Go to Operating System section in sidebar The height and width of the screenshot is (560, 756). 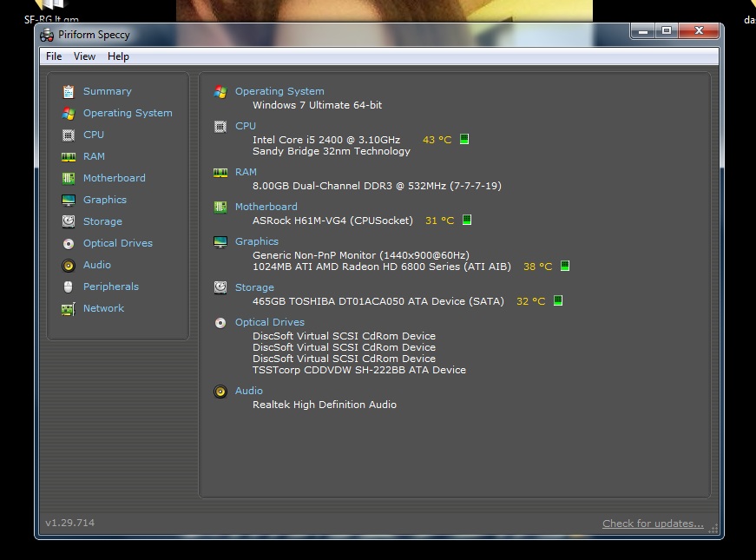coord(128,113)
